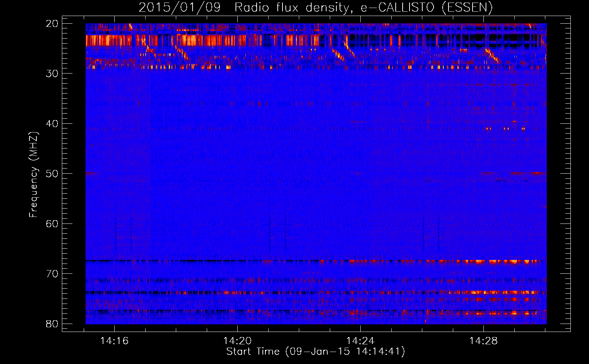Click the 'Frequency (MHZ)' axis label

(x=33, y=175)
